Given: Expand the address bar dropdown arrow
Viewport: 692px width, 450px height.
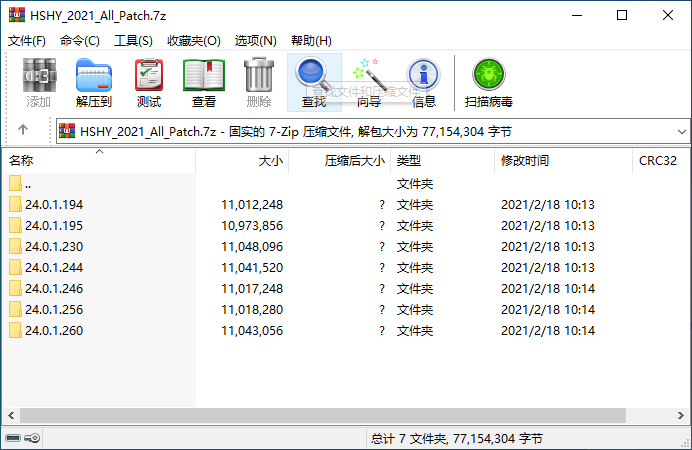Looking at the screenshot, I should pos(681,131).
